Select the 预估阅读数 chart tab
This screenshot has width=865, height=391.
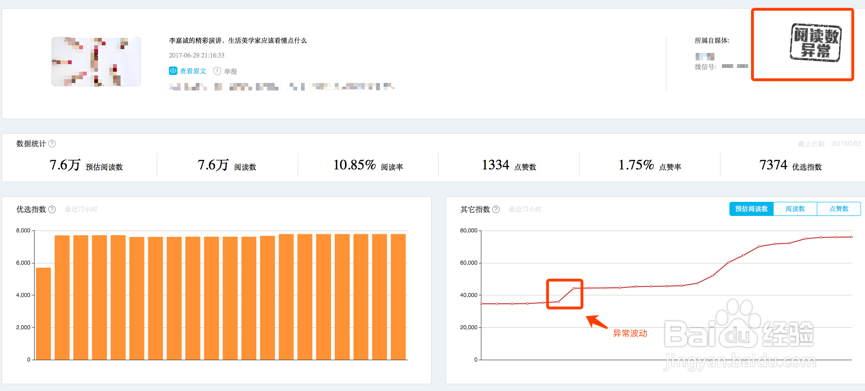click(x=751, y=209)
